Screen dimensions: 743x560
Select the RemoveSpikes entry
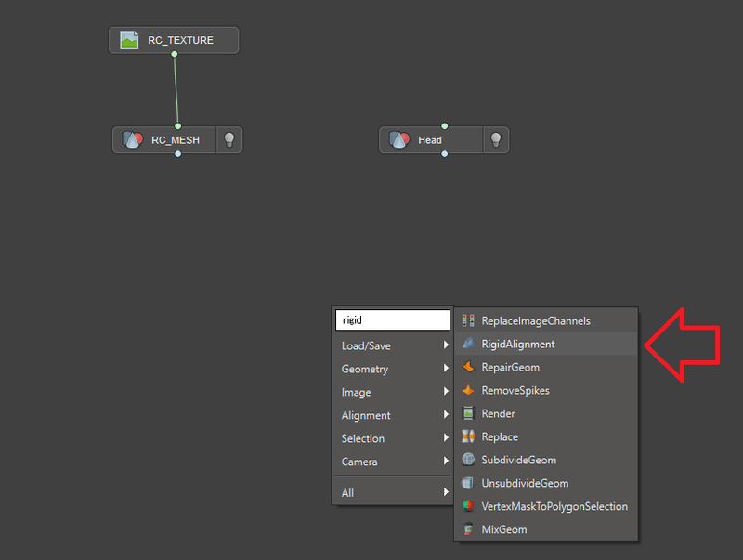coord(546,390)
